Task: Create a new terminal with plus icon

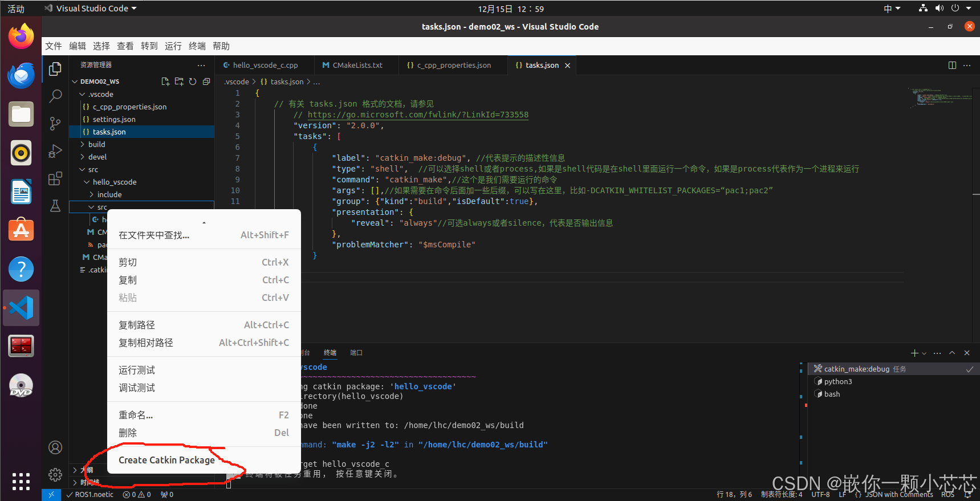Action: [914, 353]
